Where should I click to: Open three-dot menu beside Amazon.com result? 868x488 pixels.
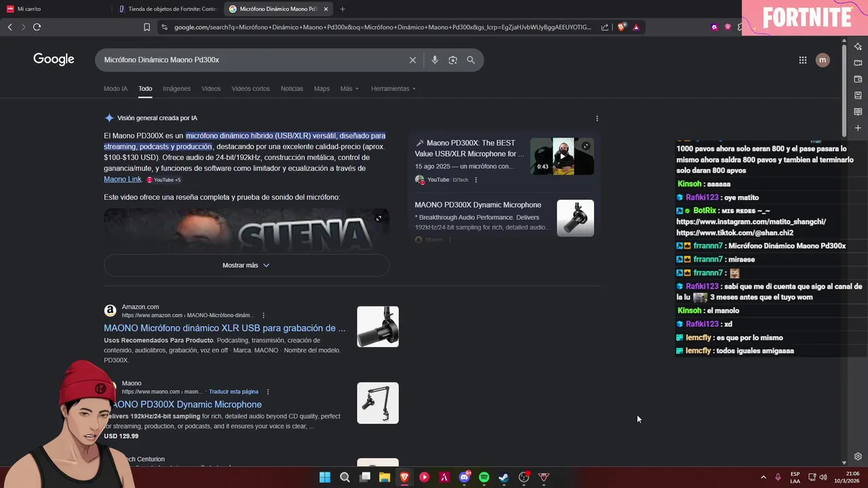(x=264, y=315)
